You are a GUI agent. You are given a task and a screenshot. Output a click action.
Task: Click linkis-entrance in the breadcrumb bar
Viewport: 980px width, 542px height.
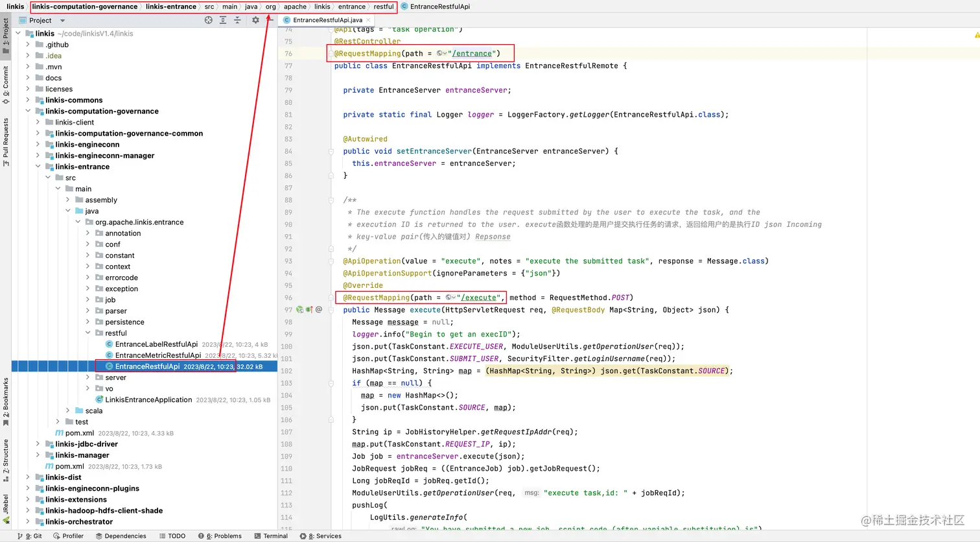coord(171,6)
